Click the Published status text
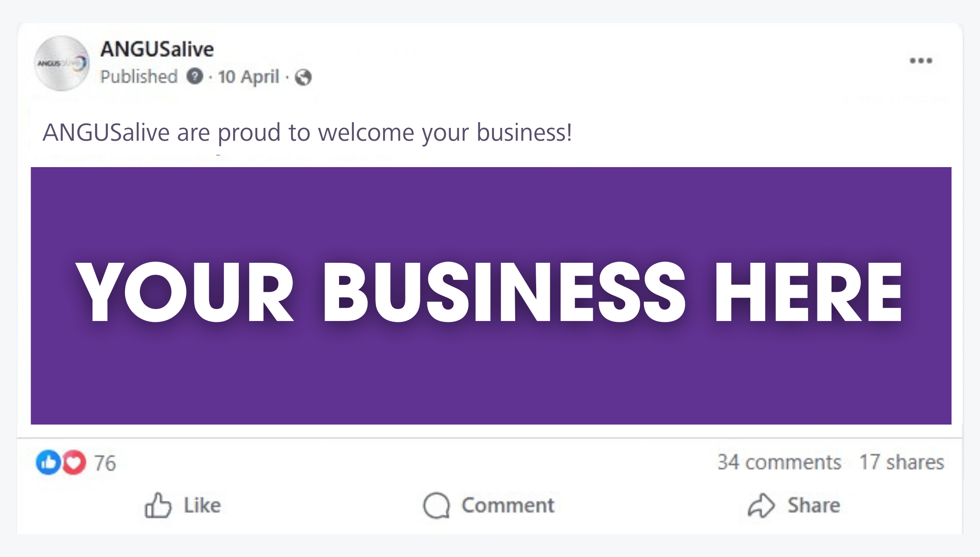980x557 pixels. 139,77
